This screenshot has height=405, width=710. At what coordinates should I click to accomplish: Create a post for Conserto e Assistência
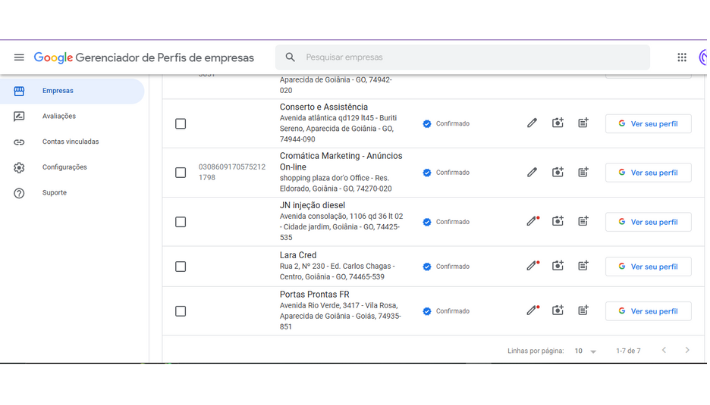click(x=583, y=123)
